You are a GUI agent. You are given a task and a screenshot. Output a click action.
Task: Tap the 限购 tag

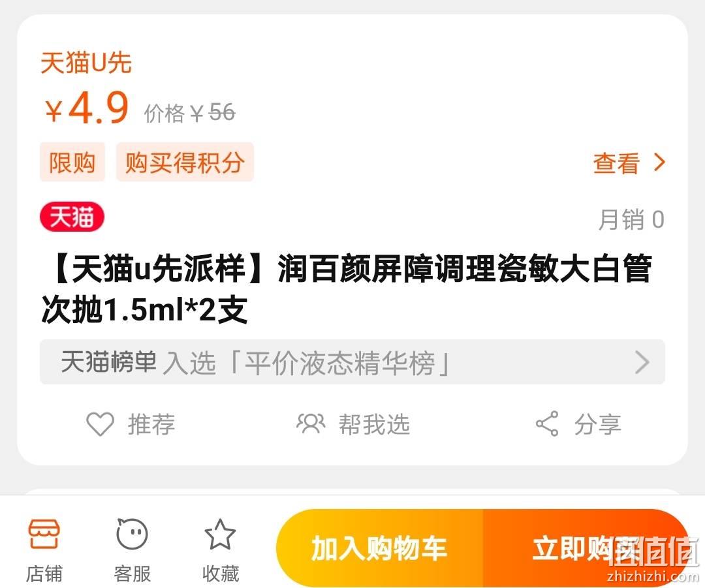point(72,162)
